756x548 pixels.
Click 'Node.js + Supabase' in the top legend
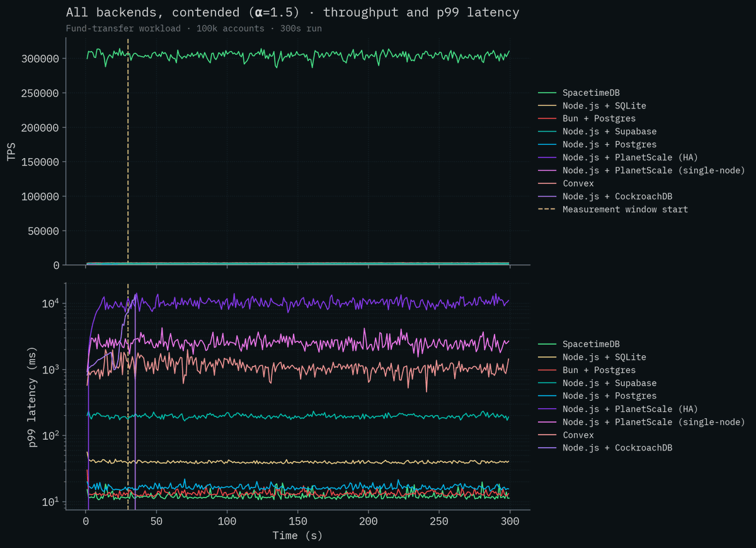609,132
